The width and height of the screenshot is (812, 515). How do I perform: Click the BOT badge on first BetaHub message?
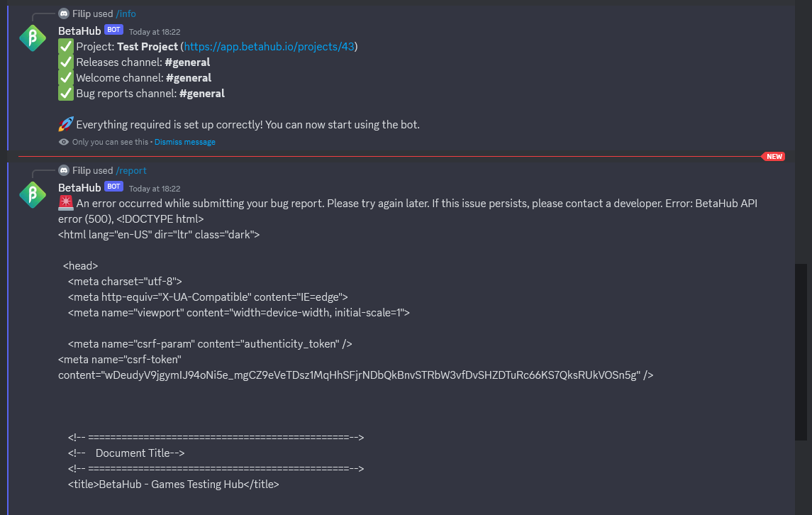(113, 30)
